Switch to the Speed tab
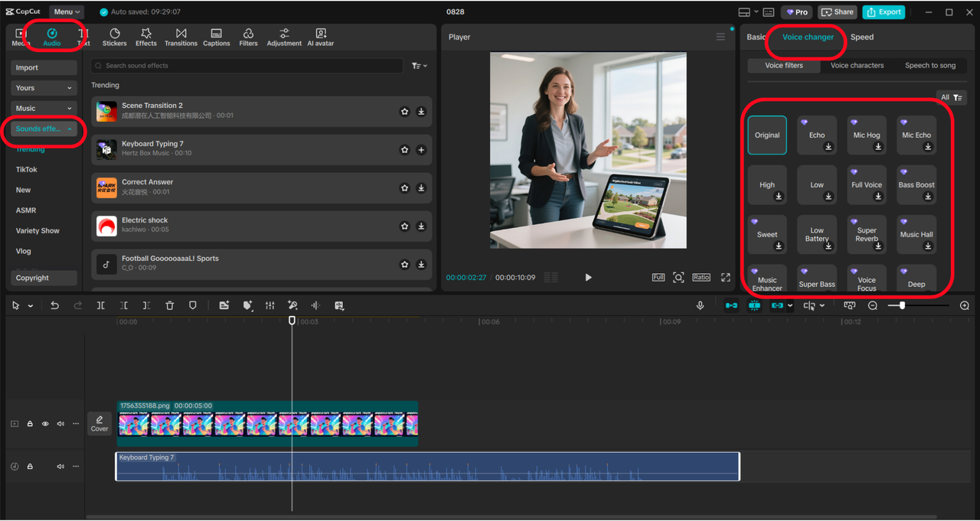Screen dimensions: 980x521 point(861,37)
